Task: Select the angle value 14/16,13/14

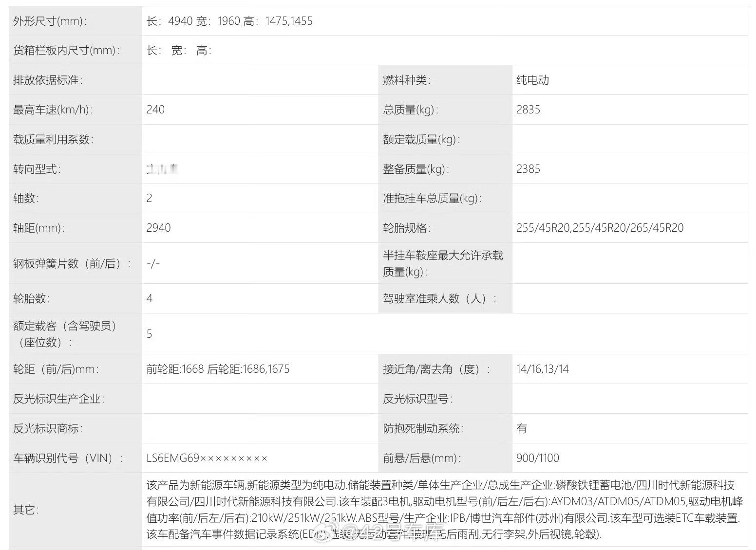Action: pyautogui.click(x=543, y=369)
